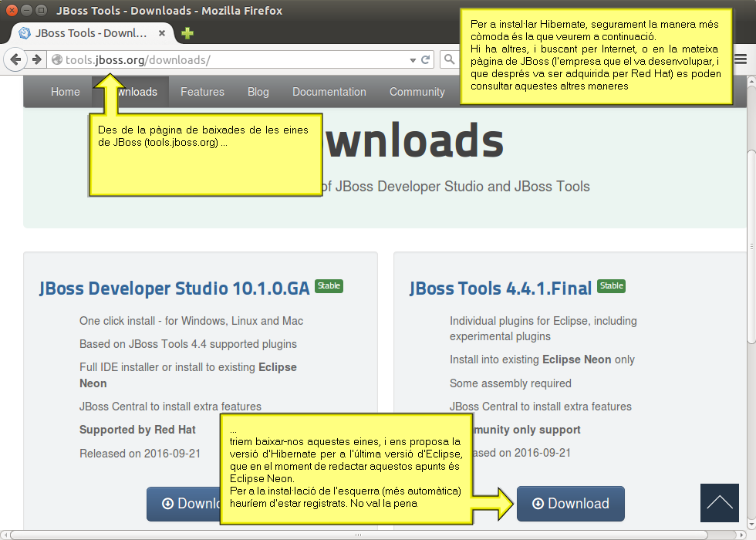Screen dimensions: 756x540
Task: Click the Download button for Developer Studio
Action: (x=184, y=503)
